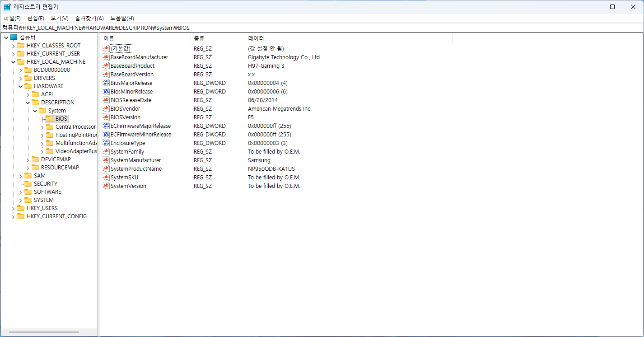Click the HKEY_LOCAL_MACHINE folder icon
Screen dimensions: 644x337
(21, 62)
